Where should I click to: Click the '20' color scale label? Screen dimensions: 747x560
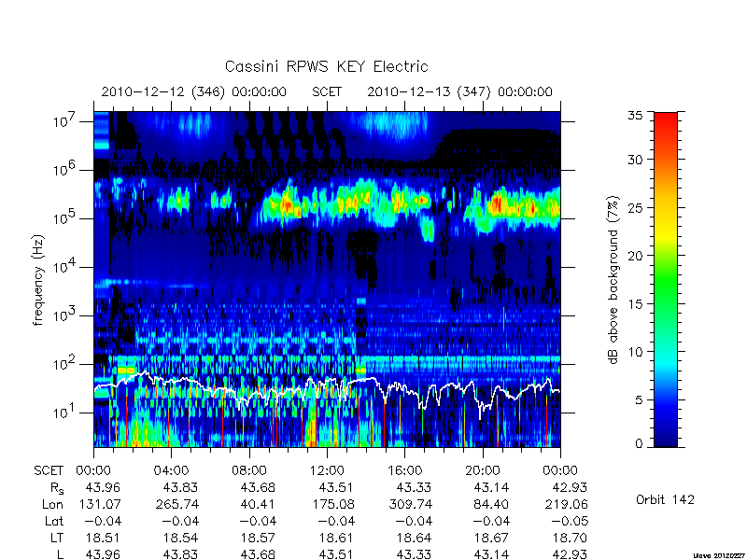coord(635,256)
